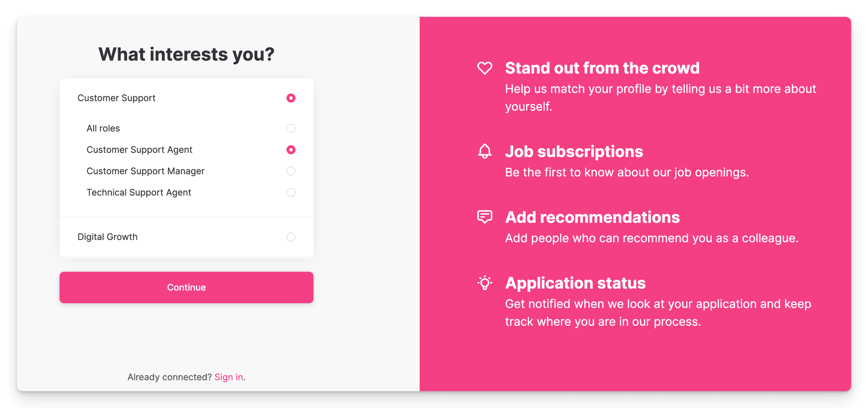Open the Sign in link
Viewport: 868px width, 408px height.
(229, 377)
